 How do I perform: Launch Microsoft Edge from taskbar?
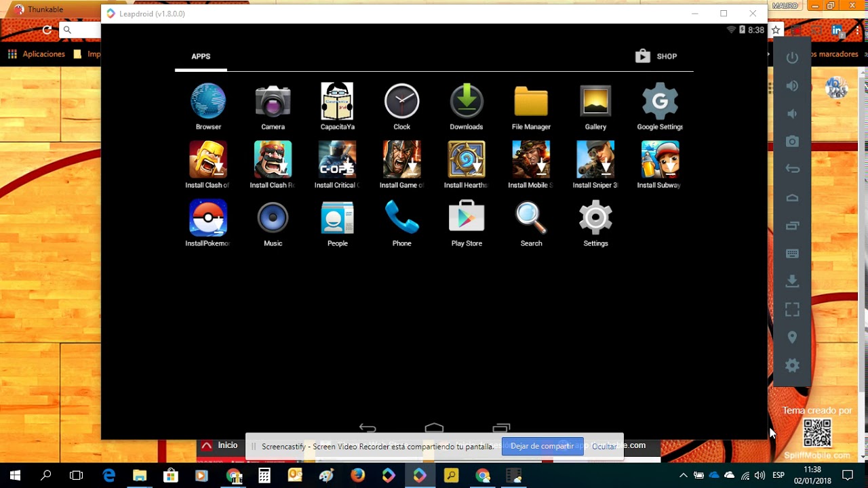[x=108, y=476]
